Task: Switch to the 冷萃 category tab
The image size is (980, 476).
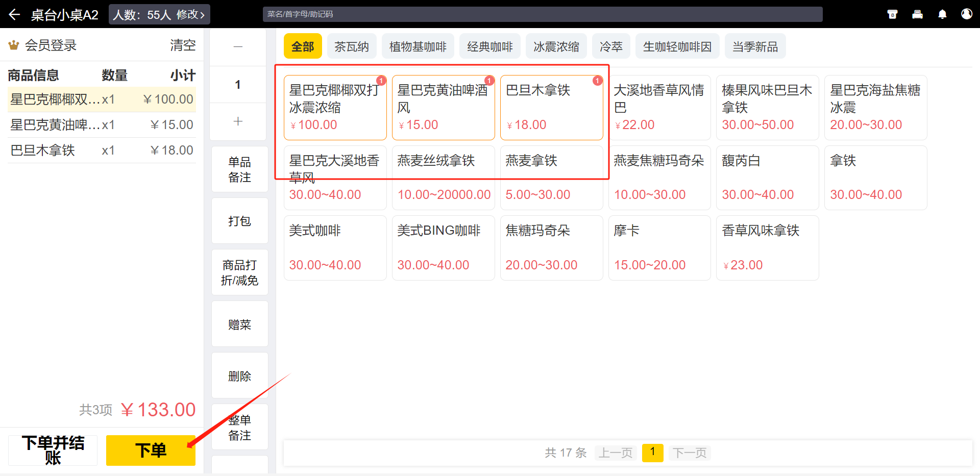Action: 611,46
